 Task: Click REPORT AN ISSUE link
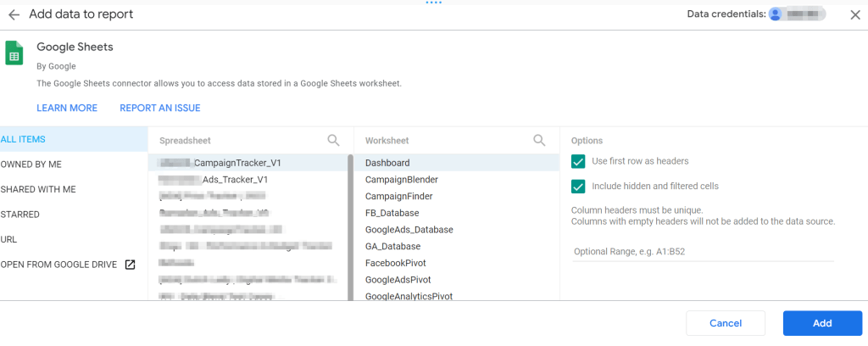coord(159,108)
